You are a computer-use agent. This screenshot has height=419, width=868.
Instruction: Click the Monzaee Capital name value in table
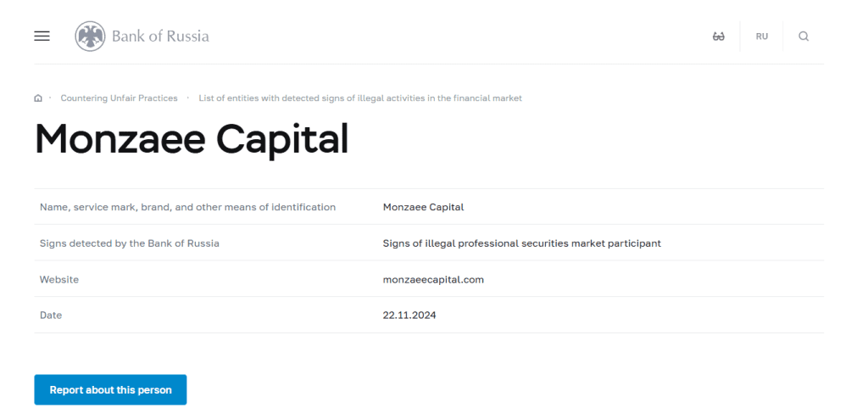424,207
